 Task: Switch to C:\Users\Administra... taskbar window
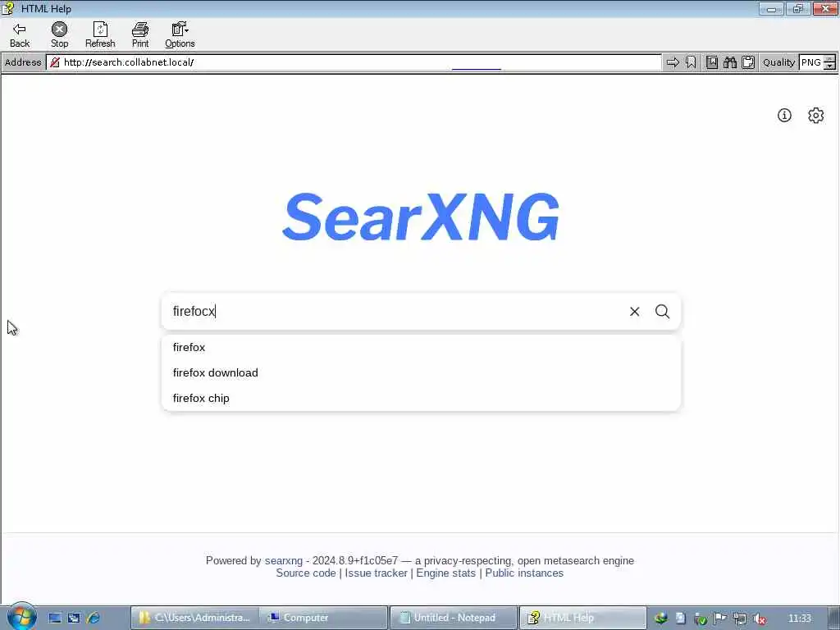pyautogui.click(x=195, y=618)
